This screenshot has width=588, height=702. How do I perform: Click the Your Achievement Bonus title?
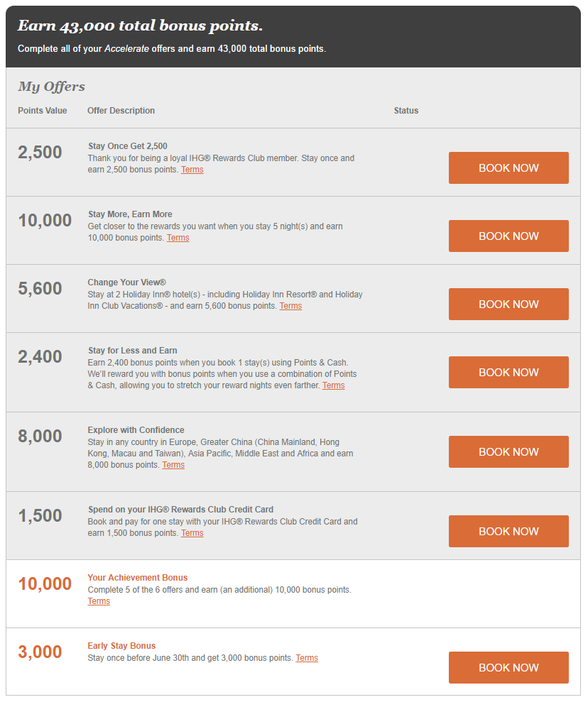(x=138, y=578)
